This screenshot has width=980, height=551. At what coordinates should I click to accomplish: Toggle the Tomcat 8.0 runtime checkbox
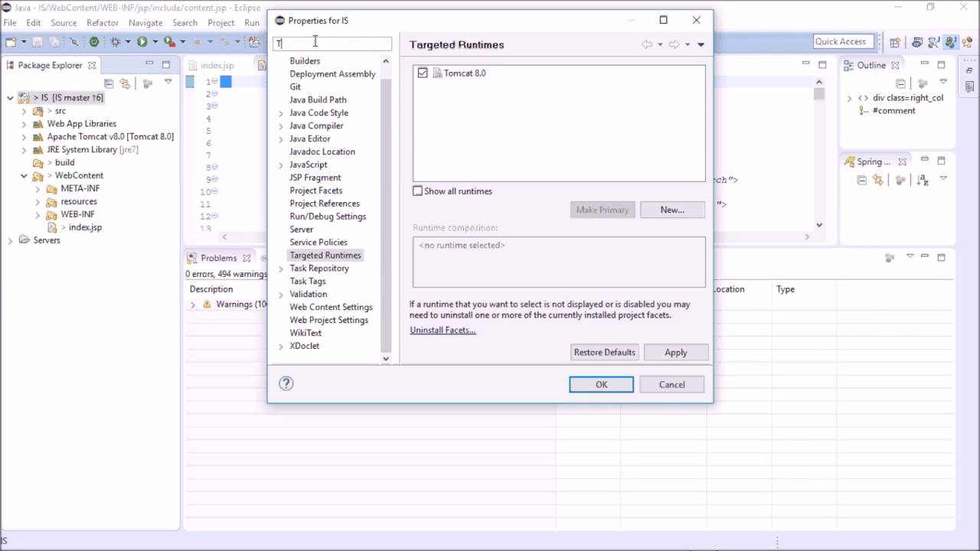click(423, 73)
